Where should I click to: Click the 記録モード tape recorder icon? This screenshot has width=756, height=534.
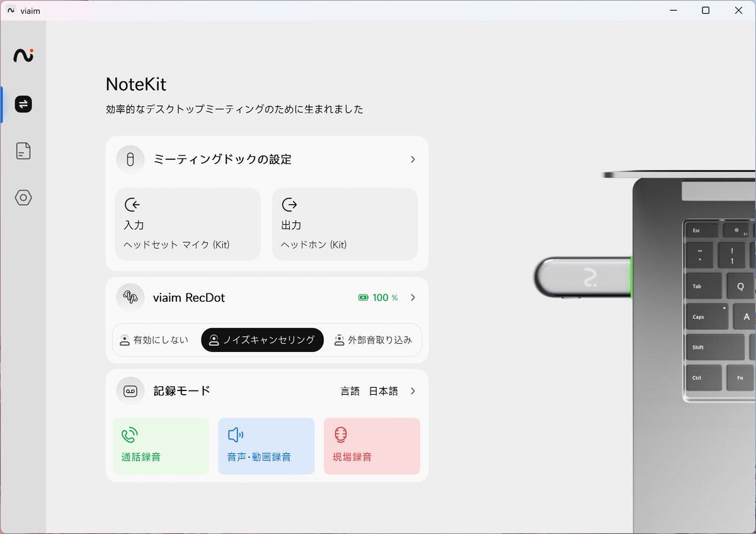point(130,391)
